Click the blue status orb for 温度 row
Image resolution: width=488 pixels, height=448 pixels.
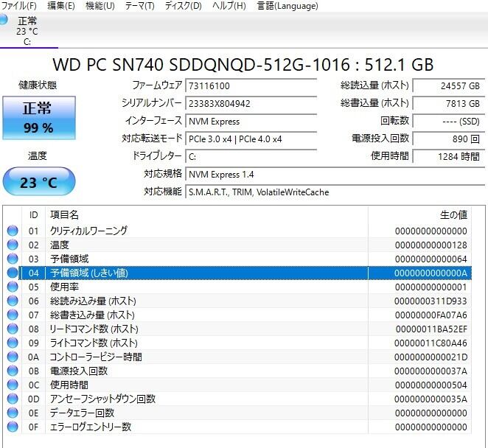13,245
